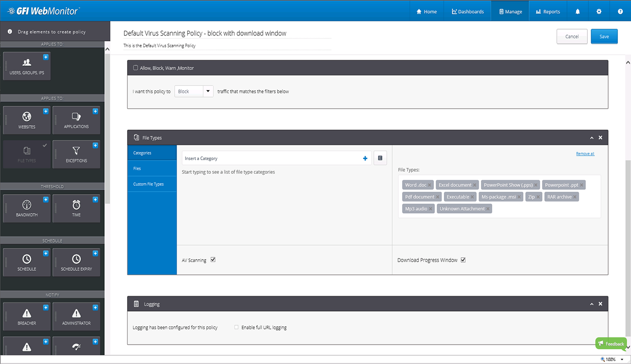The image size is (631, 364).
Task: Click the Exceptions filter icon
Action: (76, 151)
